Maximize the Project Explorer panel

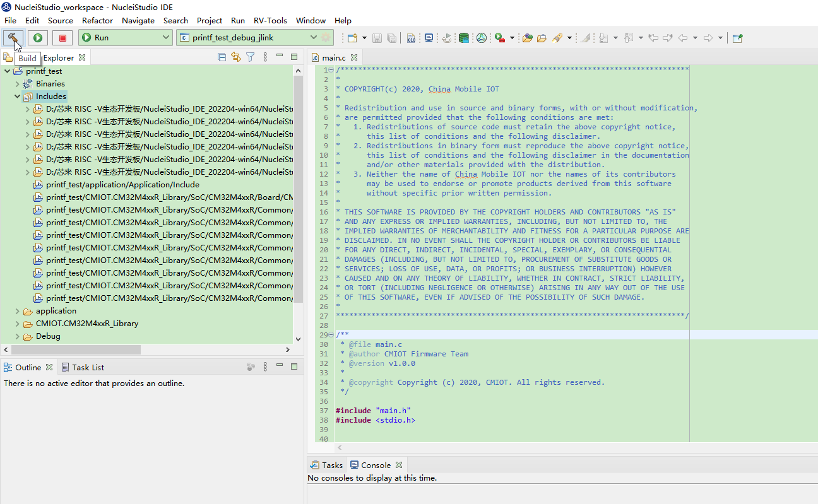point(294,56)
